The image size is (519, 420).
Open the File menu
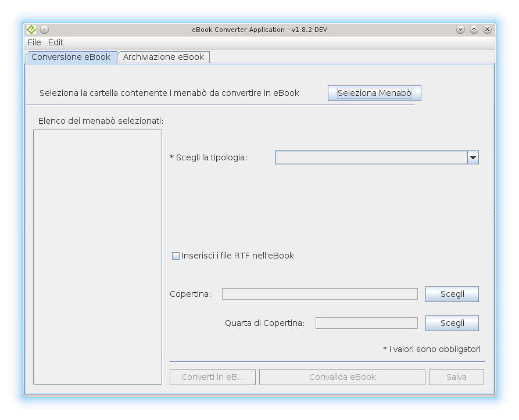[34, 42]
